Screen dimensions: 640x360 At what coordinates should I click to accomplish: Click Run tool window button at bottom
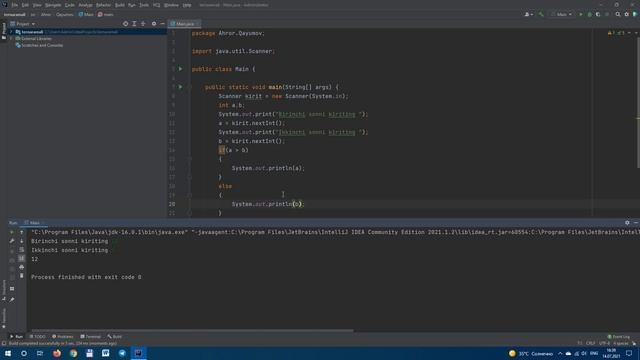(17, 337)
